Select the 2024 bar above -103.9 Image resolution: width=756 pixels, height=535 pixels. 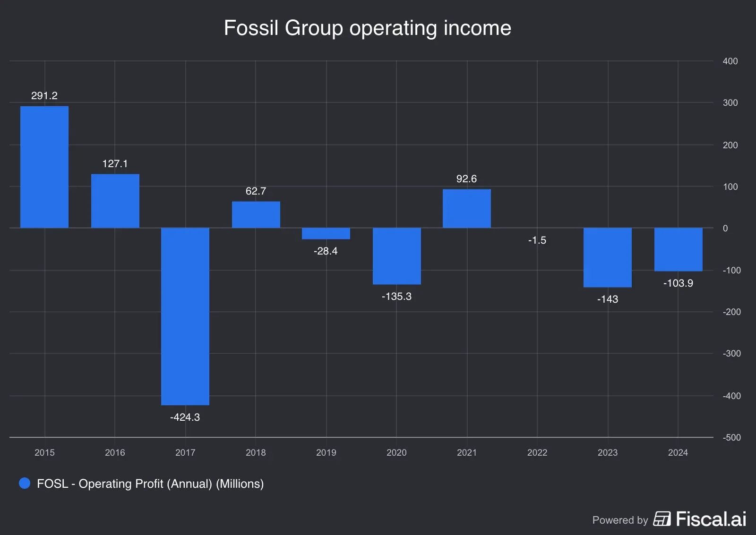coord(678,249)
